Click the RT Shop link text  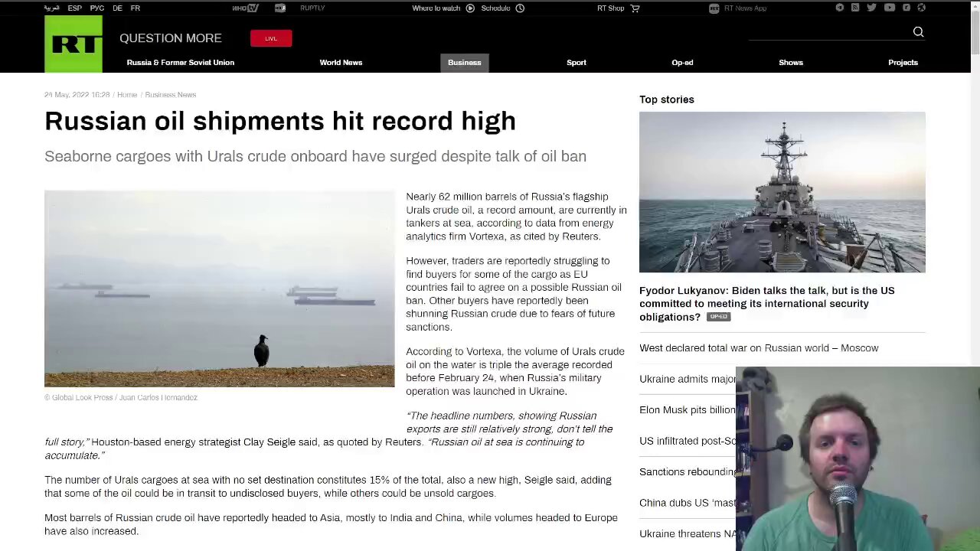(611, 8)
